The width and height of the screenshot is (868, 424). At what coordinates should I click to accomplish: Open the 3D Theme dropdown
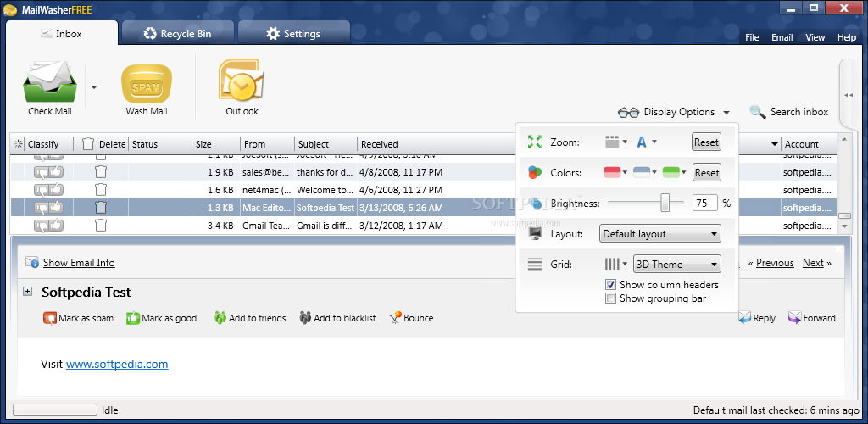[677, 264]
